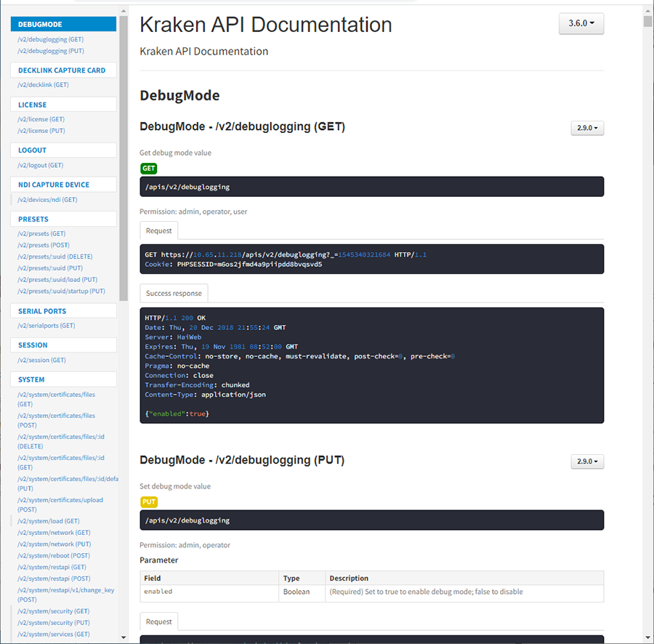Open the 2.9.0 version dropdown for debuglogging PUT
This screenshot has height=644, width=654.
tap(587, 461)
